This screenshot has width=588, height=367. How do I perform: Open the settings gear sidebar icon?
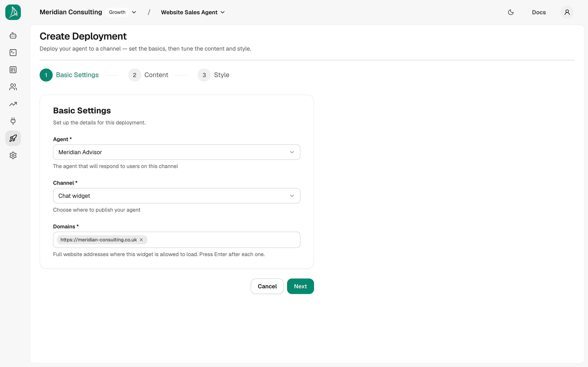click(x=13, y=155)
